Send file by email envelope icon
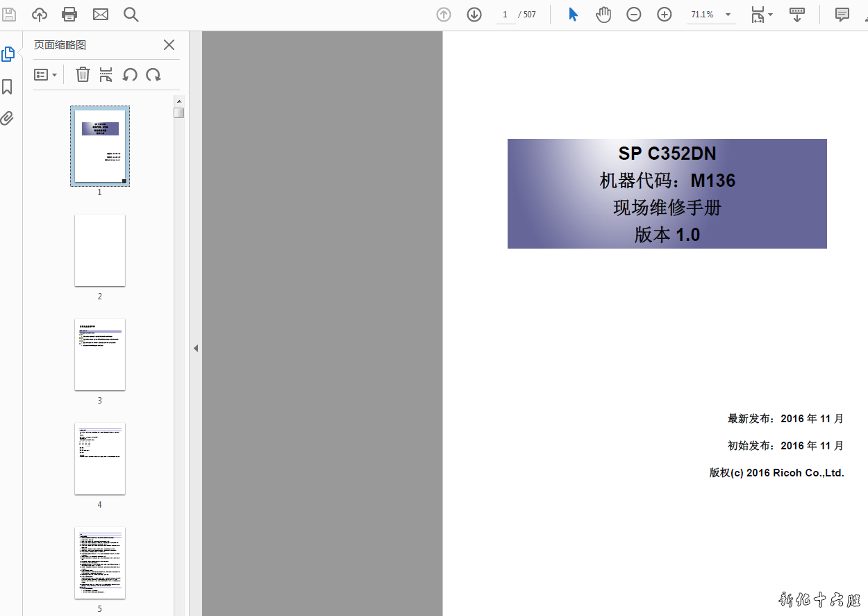The height and width of the screenshot is (616, 868). tap(101, 15)
